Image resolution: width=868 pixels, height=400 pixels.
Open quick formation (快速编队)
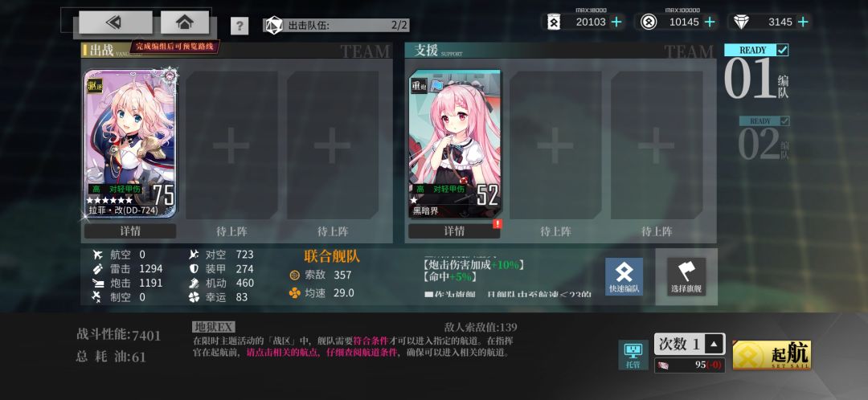[624, 276]
